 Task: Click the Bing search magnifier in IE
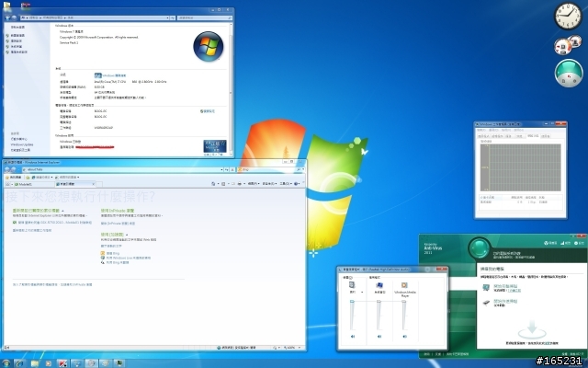tap(299, 169)
